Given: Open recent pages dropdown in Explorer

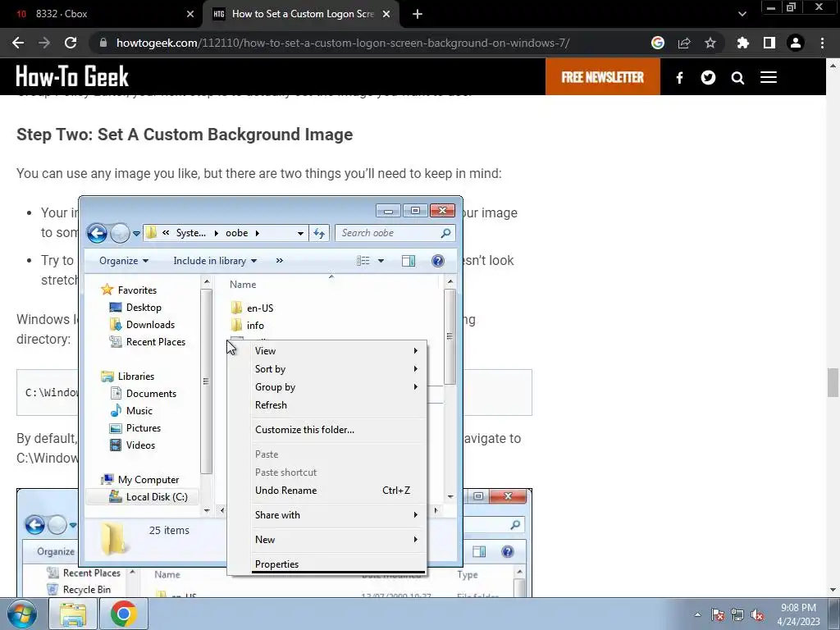Looking at the screenshot, I should pos(136,234).
